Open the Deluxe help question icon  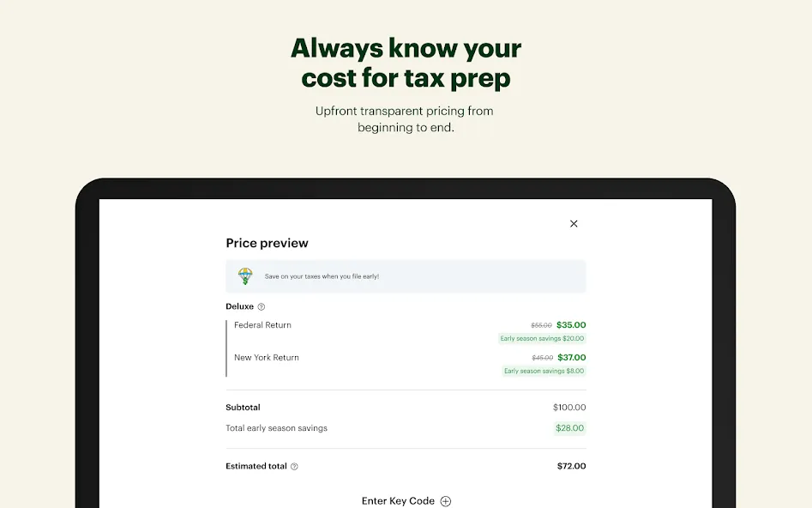coord(262,307)
